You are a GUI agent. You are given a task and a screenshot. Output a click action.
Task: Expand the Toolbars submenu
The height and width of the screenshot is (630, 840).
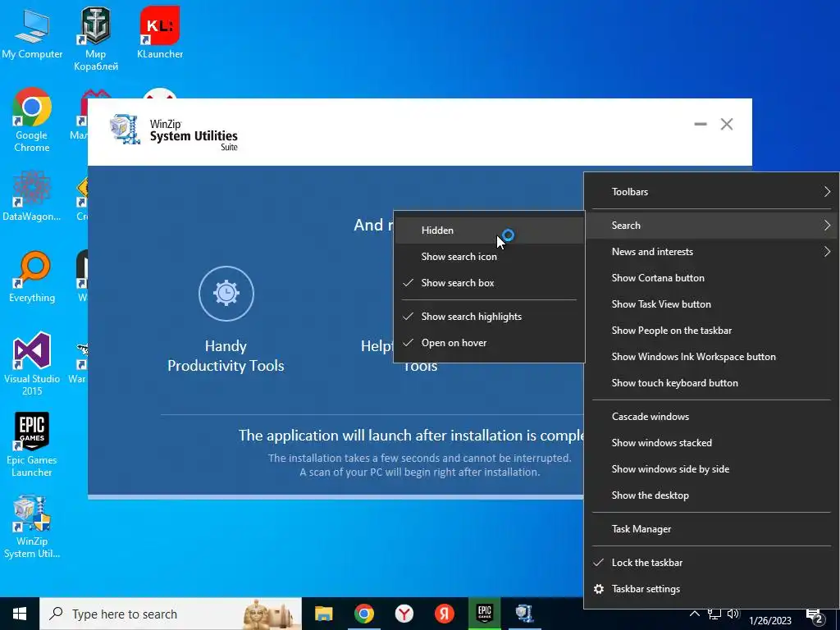(711, 192)
